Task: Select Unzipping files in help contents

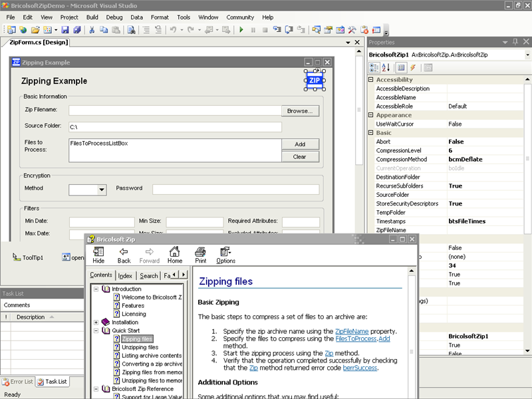Action: pyautogui.click(x=140, y=347)
